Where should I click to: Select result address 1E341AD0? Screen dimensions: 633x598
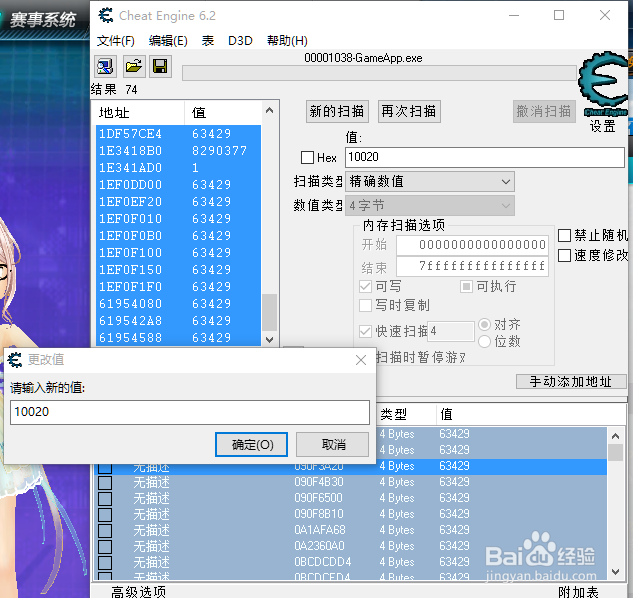click(130, 168)
